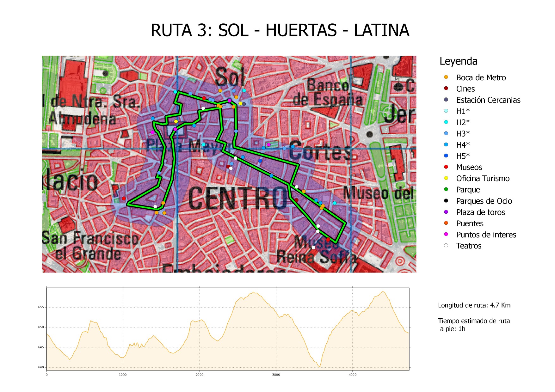Select the Longitud de ruta 4.7 Km text
This screenshot has height=392, width=555.
pos(474,305)
